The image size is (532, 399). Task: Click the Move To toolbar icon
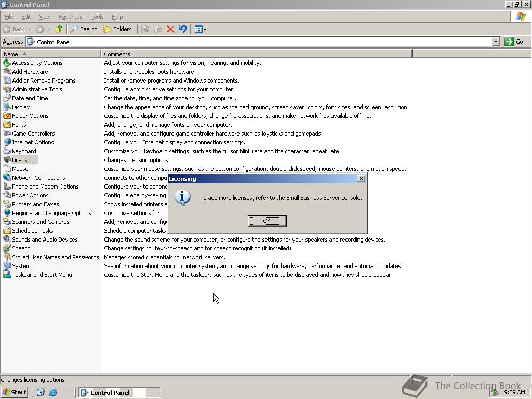(145, 29)
